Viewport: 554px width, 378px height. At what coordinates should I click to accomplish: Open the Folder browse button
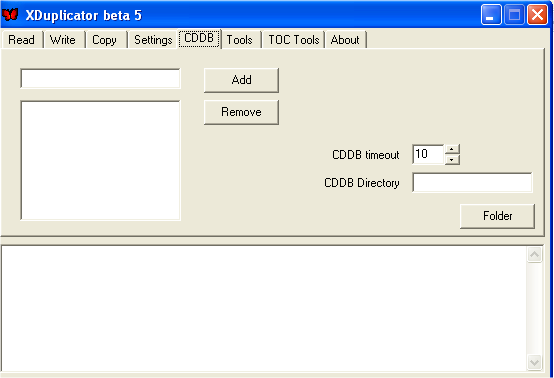click(x=497, y=216)
